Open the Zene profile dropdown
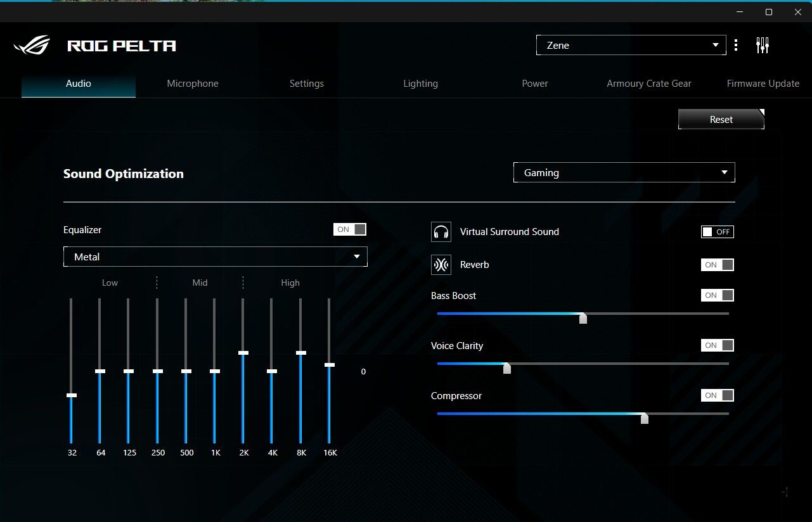Screen dimensions: 812x522 pyautogui.click(x=631, y=45)
